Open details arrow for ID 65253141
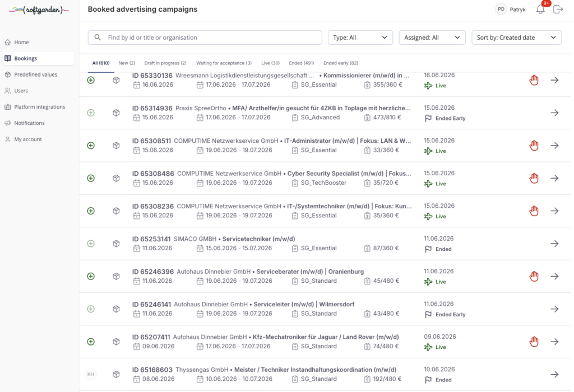 (x=554, y=244)
